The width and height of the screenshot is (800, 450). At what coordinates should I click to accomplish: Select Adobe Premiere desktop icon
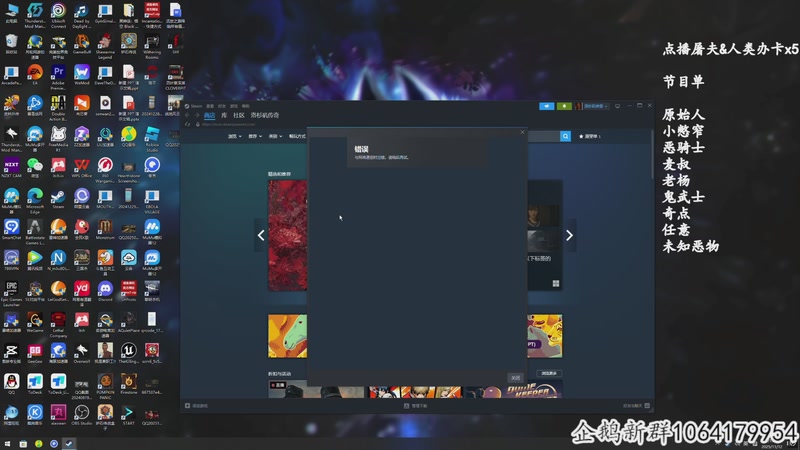(x=58, y=77)
